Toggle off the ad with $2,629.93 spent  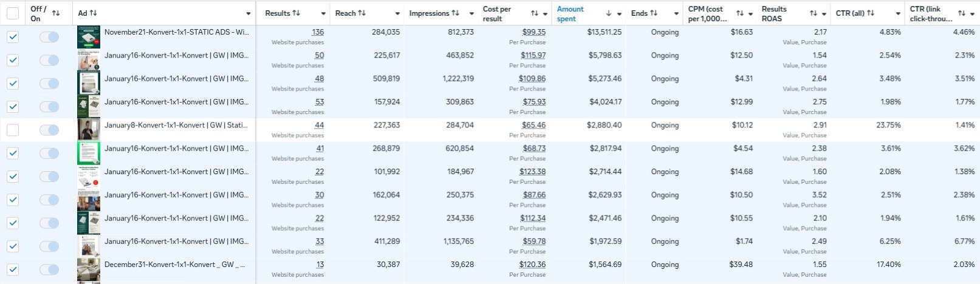[x=49, y=200]
